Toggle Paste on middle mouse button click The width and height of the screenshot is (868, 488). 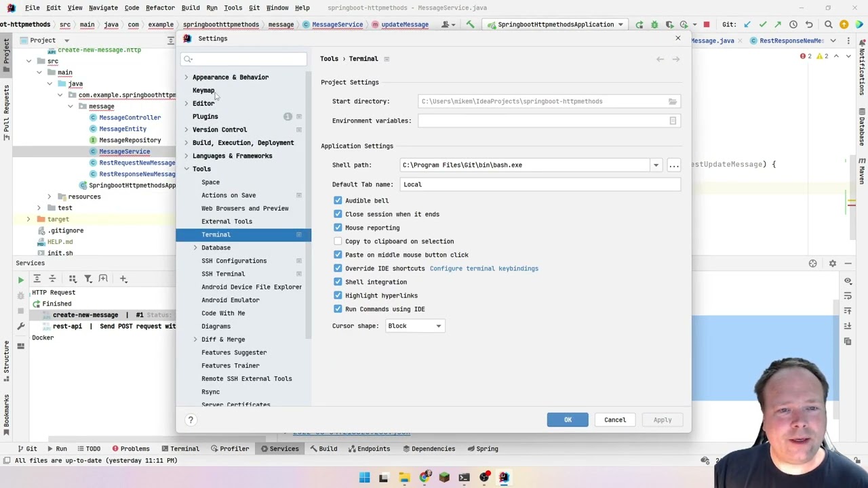coord(338,255)
